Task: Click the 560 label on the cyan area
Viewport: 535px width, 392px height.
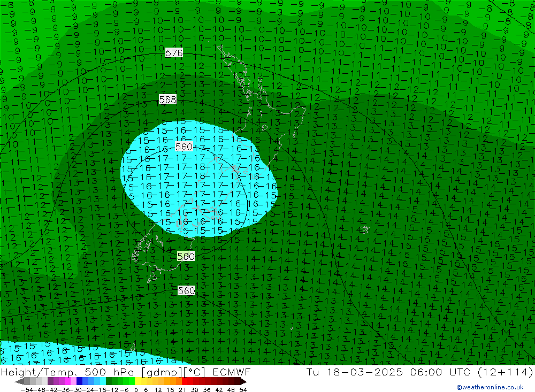Action: [184, 147]
